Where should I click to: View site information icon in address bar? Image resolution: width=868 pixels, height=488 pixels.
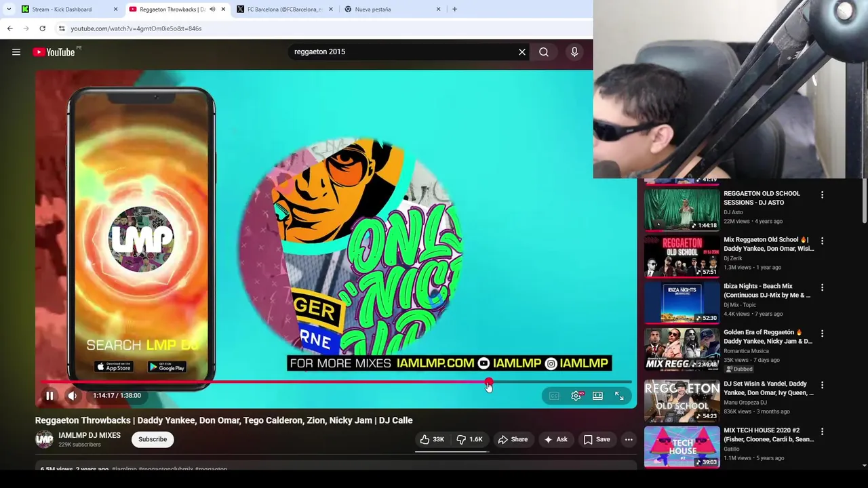click(62, 28)
